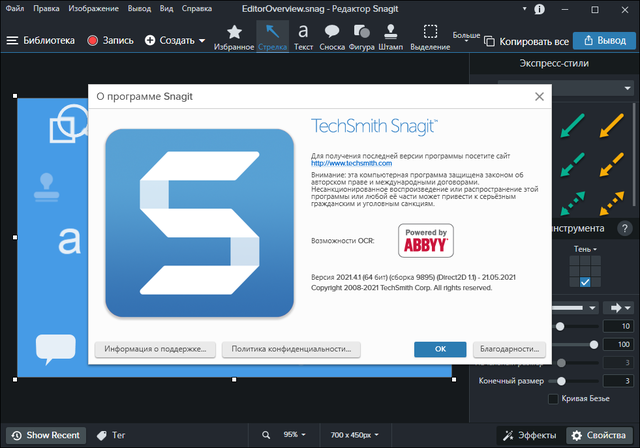Choose the dotted teal double-headed arrow style

(573, 203)
